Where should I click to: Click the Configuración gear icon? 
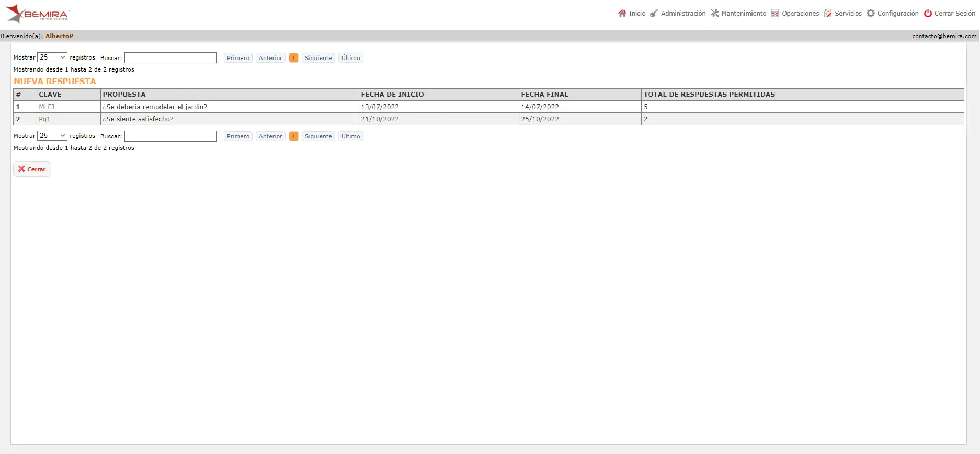871,14
